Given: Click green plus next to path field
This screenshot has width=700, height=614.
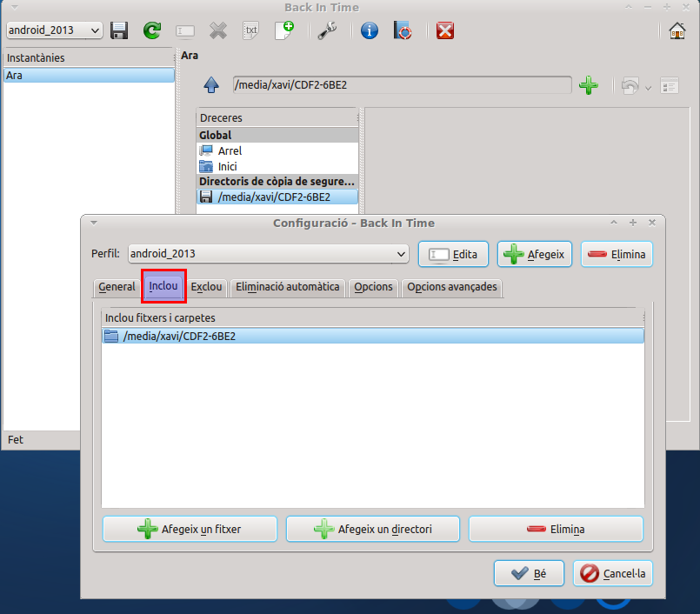Looking at the screenshot, I should click(x=589, y=85).
